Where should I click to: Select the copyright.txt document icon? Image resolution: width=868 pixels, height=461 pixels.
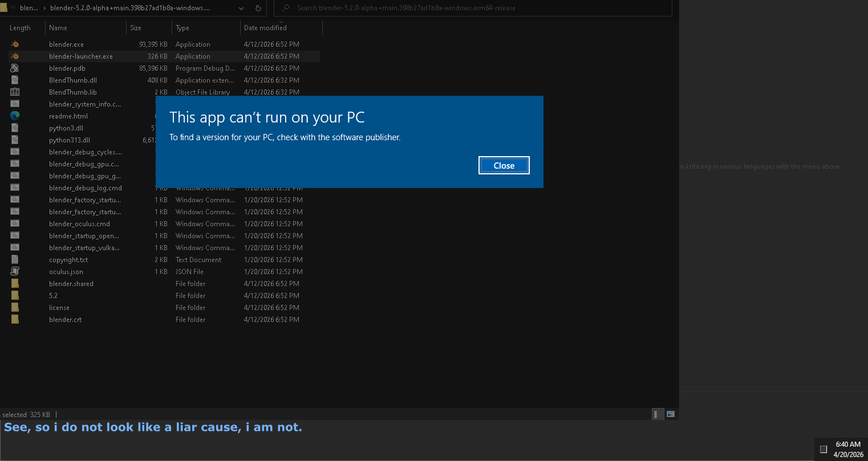pos(15,259)
